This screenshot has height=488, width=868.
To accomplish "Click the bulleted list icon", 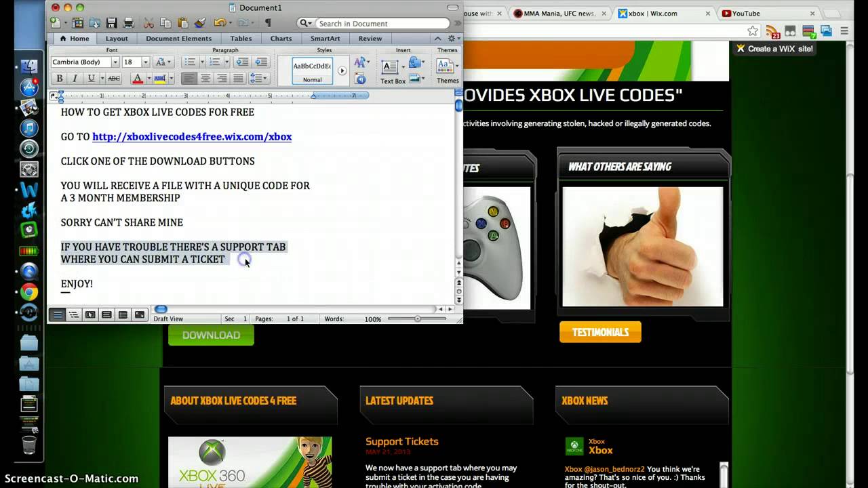I will [190, 62].
